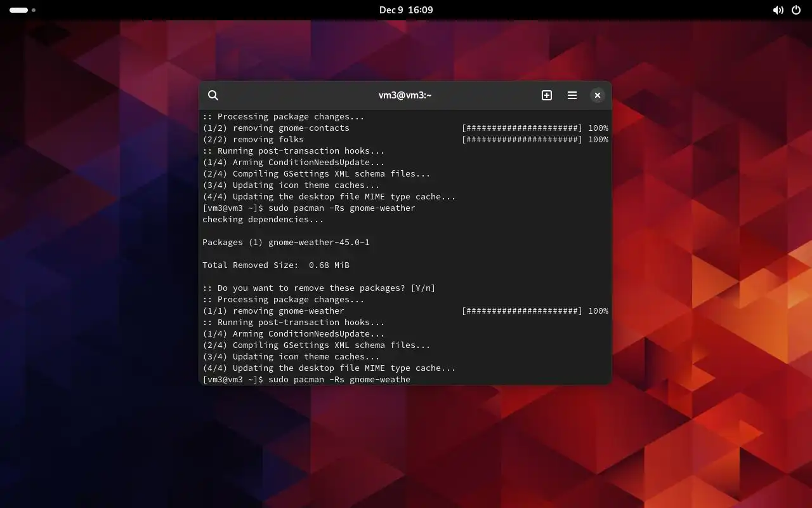Open the power icon in the top bar
Viewport: 812px width, 508px height.
pyautogui.click(x=796, y=10)
